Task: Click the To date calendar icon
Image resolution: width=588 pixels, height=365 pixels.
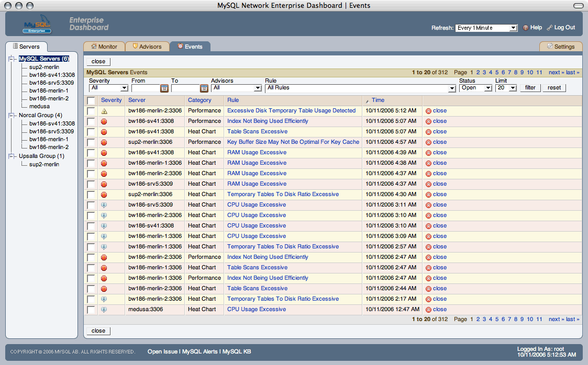Action: tap(204, 88)
